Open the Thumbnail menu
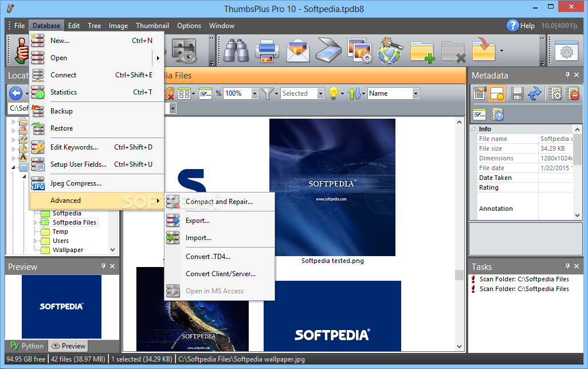 pos(152,26)
